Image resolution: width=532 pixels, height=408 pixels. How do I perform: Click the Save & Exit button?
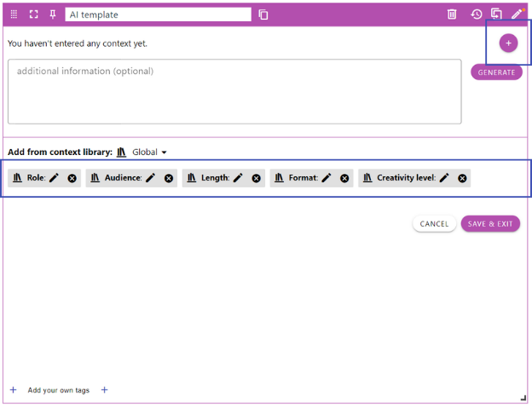490,224
